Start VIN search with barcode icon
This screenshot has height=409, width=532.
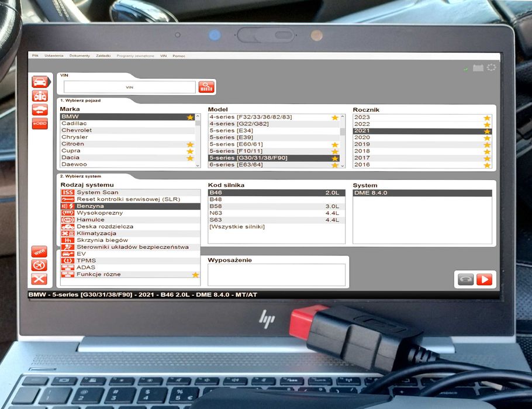tap(206, 87)
